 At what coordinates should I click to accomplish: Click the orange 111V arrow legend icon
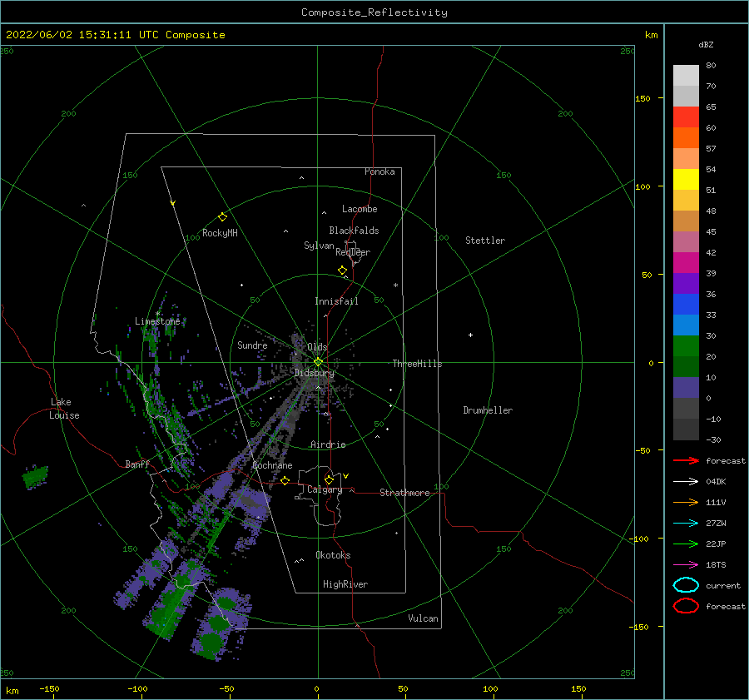pyautogui.click(x=686, y=502)
